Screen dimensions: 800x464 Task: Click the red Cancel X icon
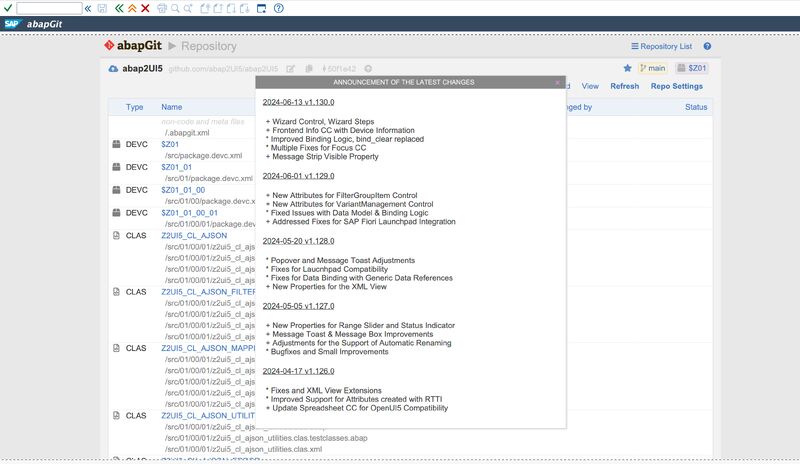click(x=145, y=8)
